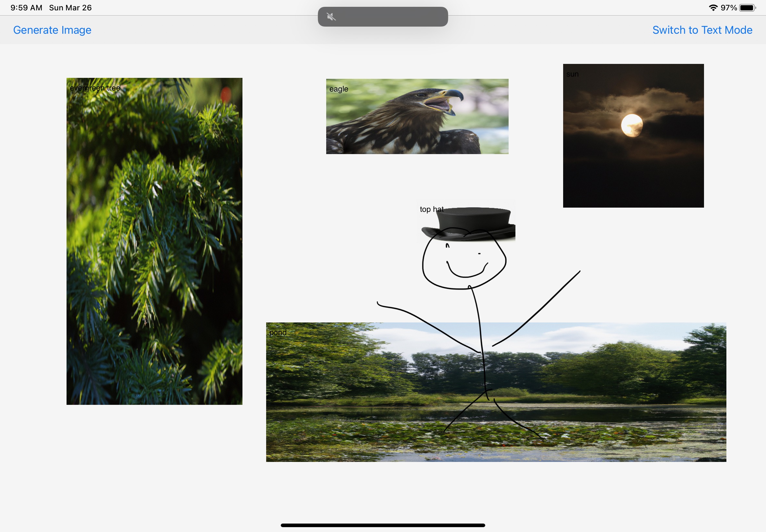
Task: Click the "evergreen tree" label
Action: [x=95, y=88]
